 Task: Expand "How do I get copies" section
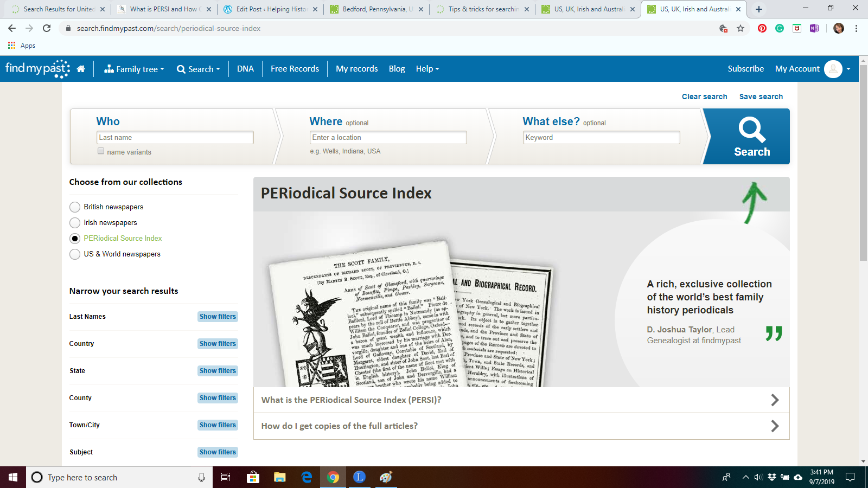(521, 426)
